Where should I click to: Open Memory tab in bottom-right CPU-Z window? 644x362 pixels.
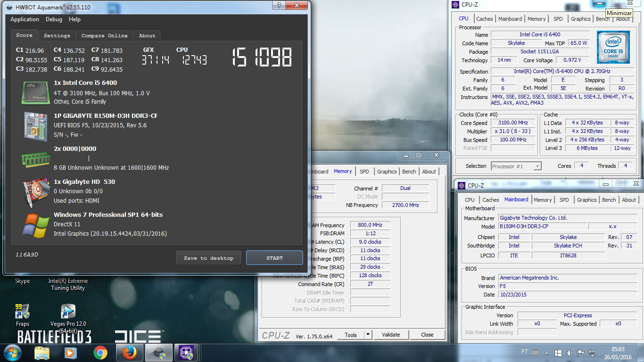coord(543,200)
